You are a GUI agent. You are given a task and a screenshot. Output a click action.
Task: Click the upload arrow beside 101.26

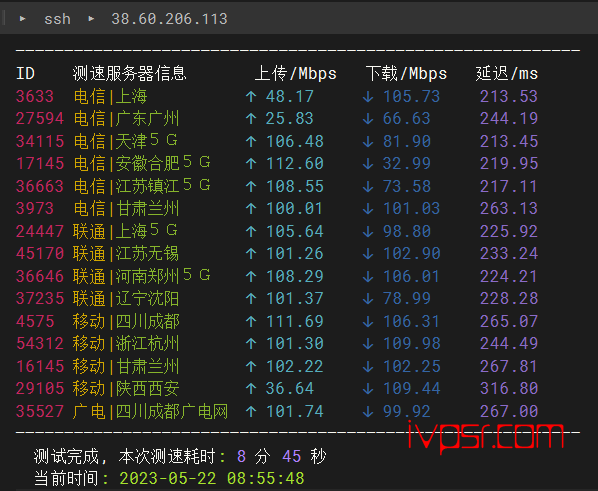pyautogui.click(x=251, y=254)
